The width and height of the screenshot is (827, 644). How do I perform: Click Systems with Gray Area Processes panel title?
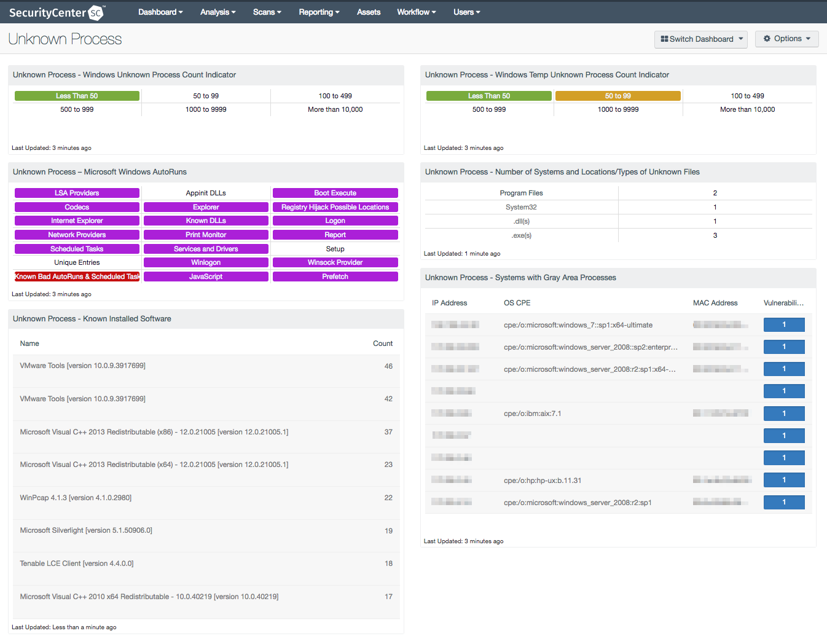pos(520,278)
